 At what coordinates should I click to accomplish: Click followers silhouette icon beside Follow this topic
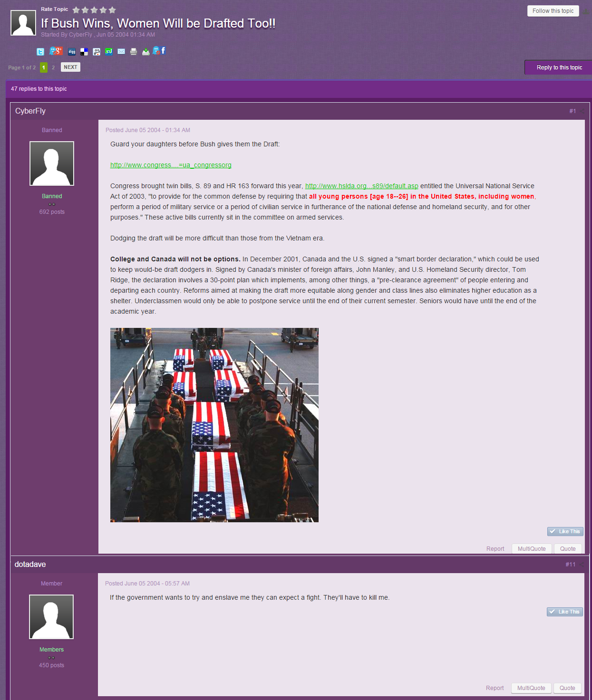586,11
